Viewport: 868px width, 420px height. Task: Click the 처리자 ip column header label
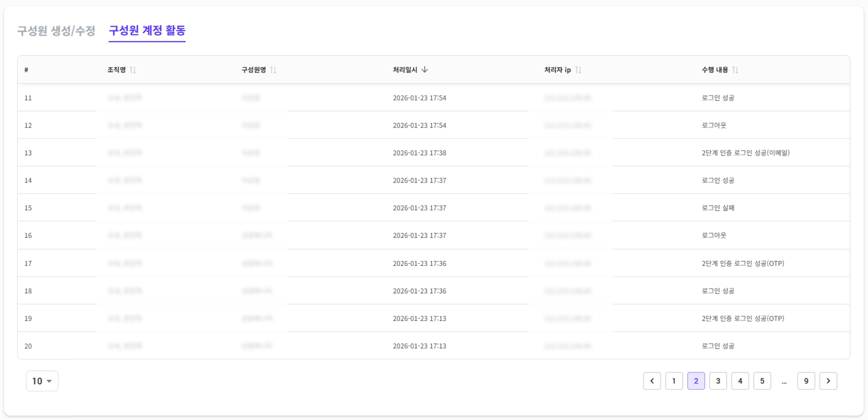pos(558,70)
